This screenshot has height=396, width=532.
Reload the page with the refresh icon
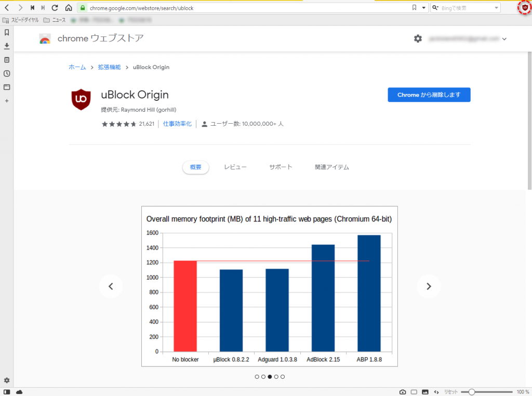coord(55,8)
